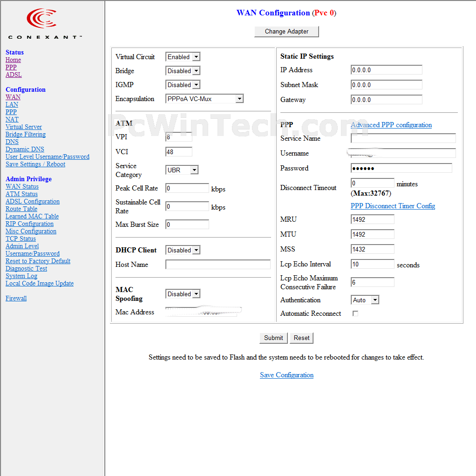The height and width of the screenshot is (476, 476).
Task: Click Lcp Echo Maximum Consecutive Failure field
Action: (373, 282)
